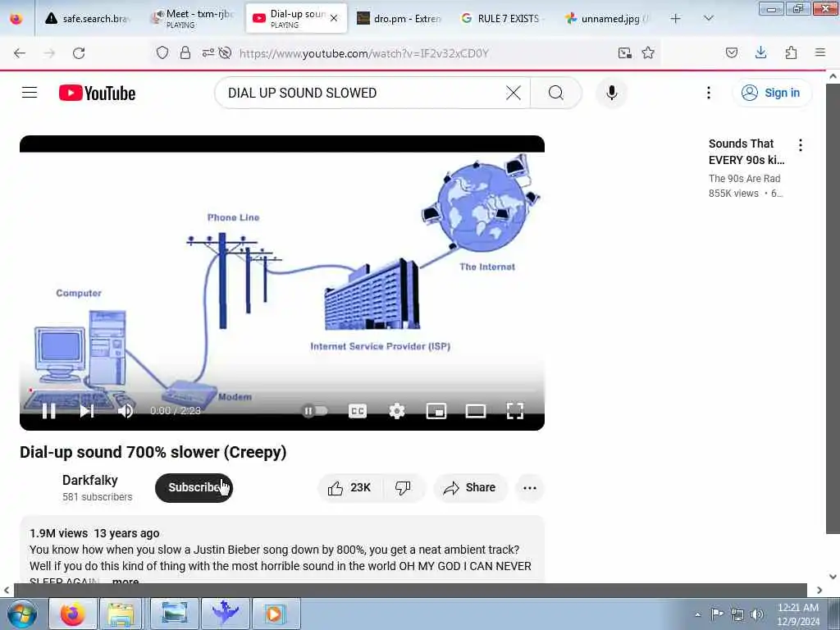Switch to theater mode
The width and height of the screenshot is (840, 630).
(476, 411)
